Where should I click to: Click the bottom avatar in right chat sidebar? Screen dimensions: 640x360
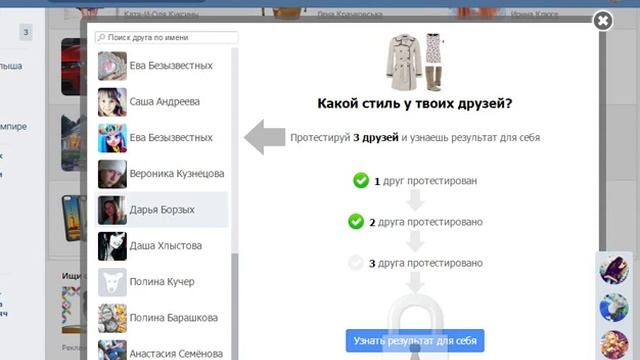pos(614,345)
